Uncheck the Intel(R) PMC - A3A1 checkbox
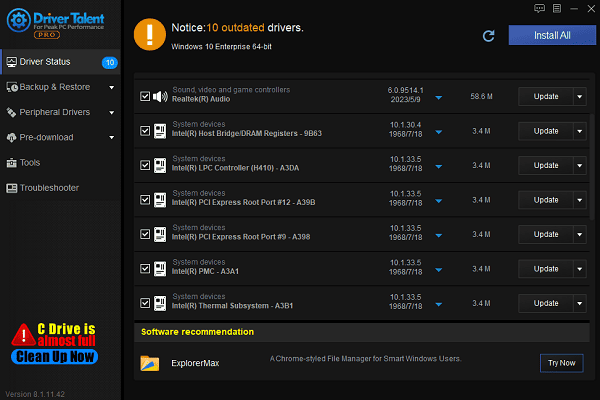 (x=145, y=269)
